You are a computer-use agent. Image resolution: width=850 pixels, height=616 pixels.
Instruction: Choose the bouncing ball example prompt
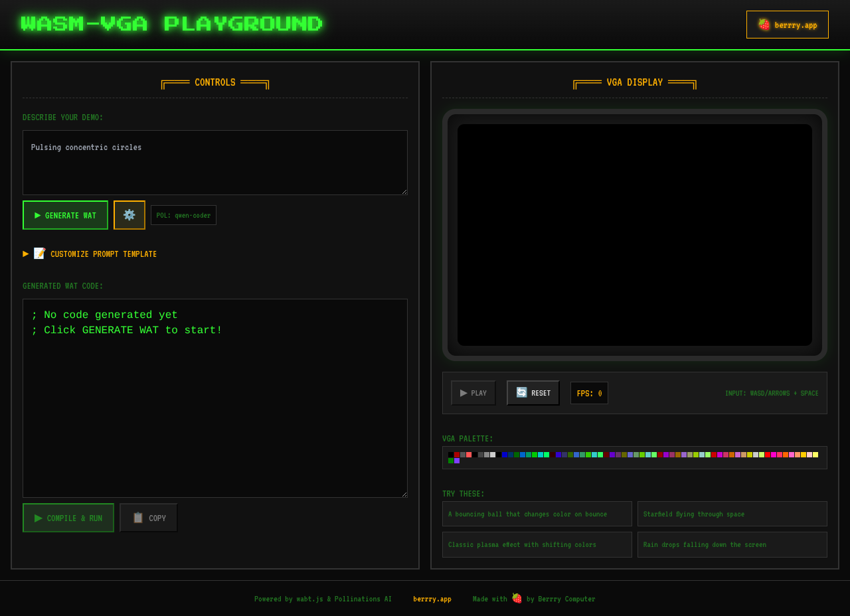pyautogui.click(x=537, y=514)
